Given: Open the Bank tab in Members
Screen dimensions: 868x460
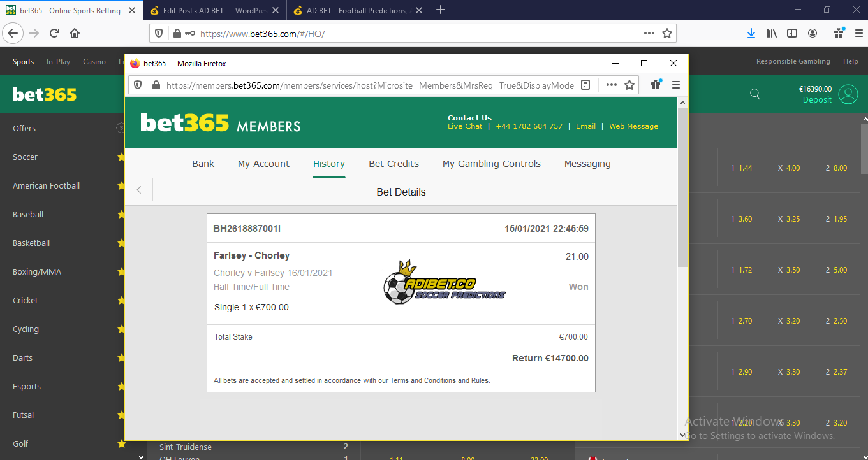Looking at the screenshot, I should click(x=203, y=164).
